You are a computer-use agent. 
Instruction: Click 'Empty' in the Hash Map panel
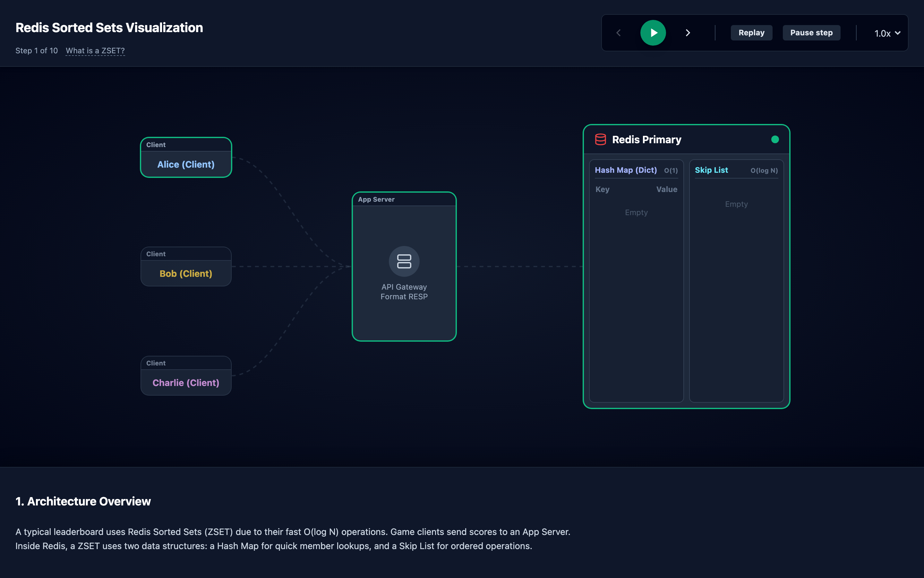tap(636, 213)
